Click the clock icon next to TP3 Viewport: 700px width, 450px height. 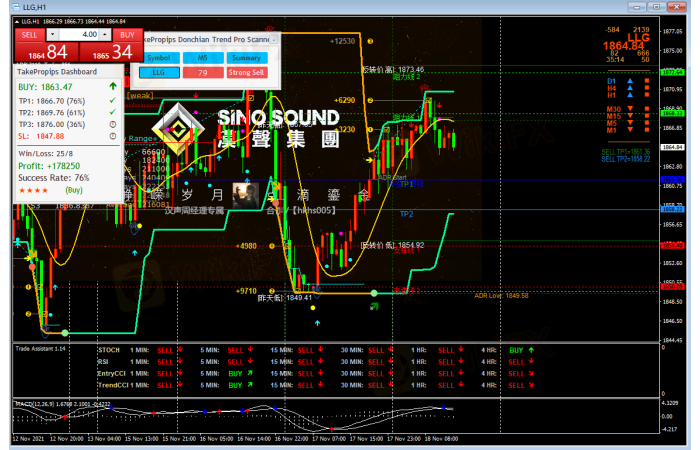point(113,124)
